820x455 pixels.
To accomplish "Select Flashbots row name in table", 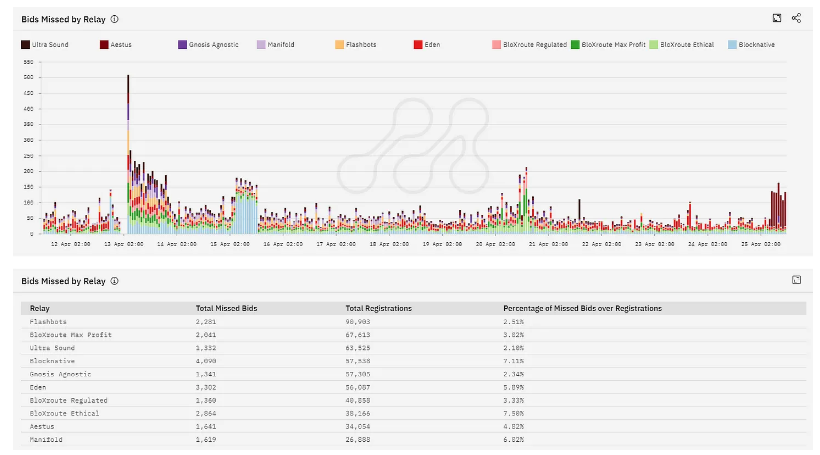I will click(48, 322).
